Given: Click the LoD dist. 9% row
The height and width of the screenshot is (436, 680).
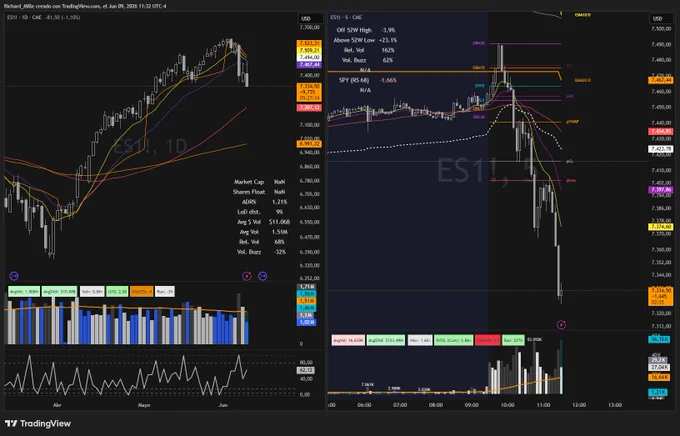Looking at the screenshot, I should [x=261, y=212].
